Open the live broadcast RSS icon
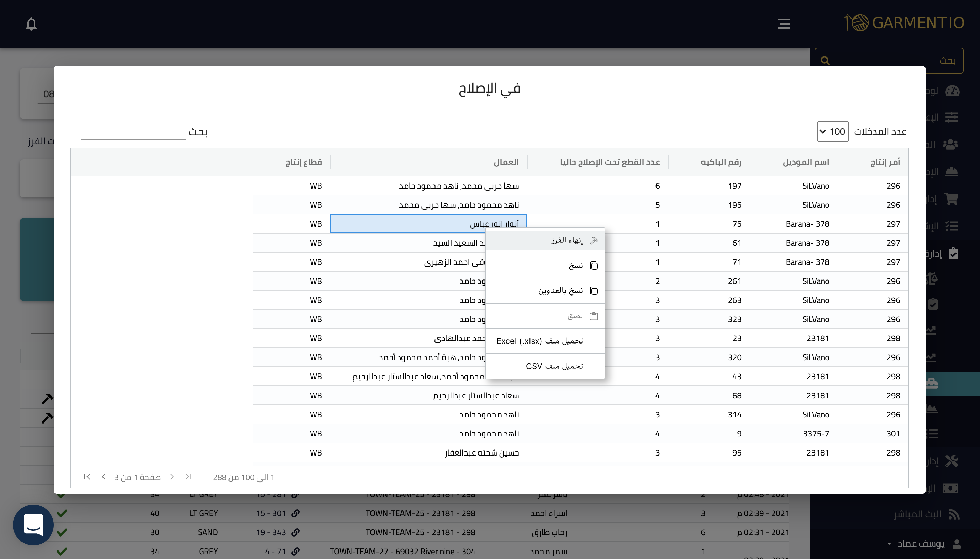This screenshot has width=980, height=559. pyautogui.click(x=953, y=514)
